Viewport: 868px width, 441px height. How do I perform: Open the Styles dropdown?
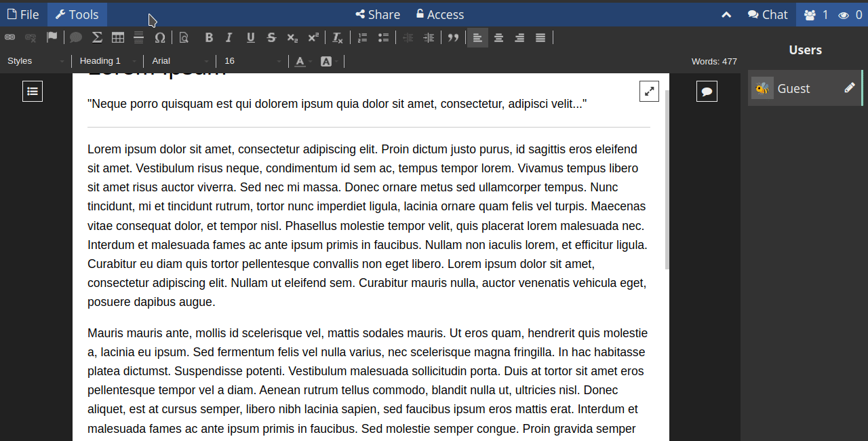(35, 61)
